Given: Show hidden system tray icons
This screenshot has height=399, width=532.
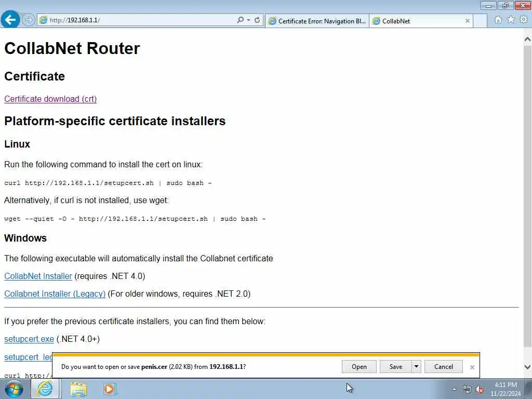Looking at the screenshot, I should click(454, 390).
